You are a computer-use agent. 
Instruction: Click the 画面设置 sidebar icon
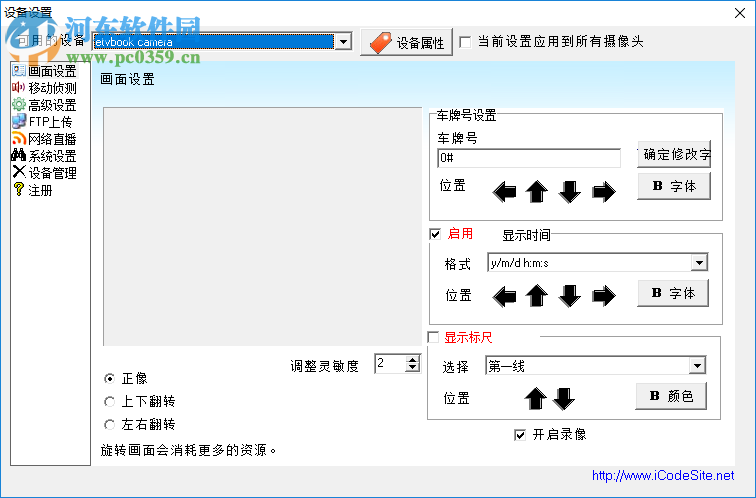click(19, 71)
